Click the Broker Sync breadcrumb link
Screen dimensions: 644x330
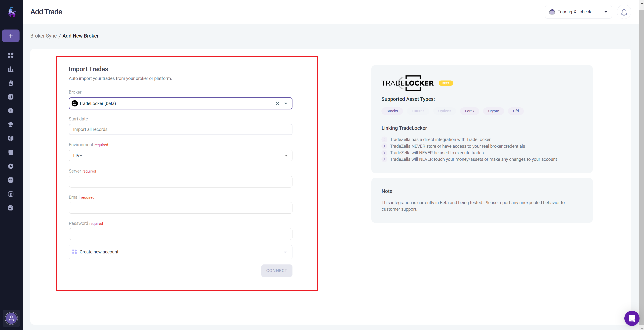pos(44,36)
